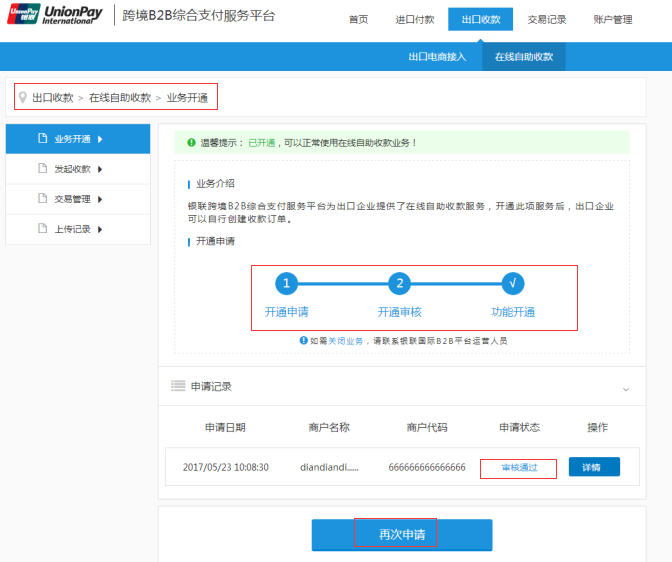The image size is (672, 562).
Task: Expand the 发起收款 sidebar arrow
Action: point(100,169)
